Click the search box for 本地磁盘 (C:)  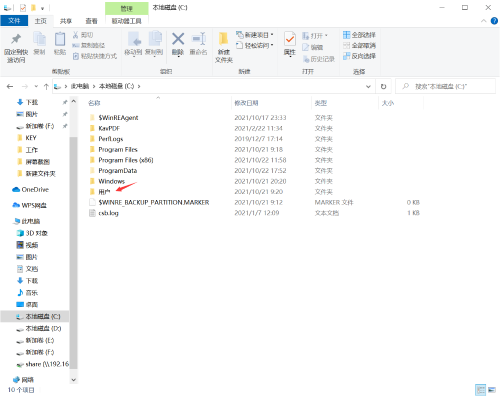tap(445, 87)
